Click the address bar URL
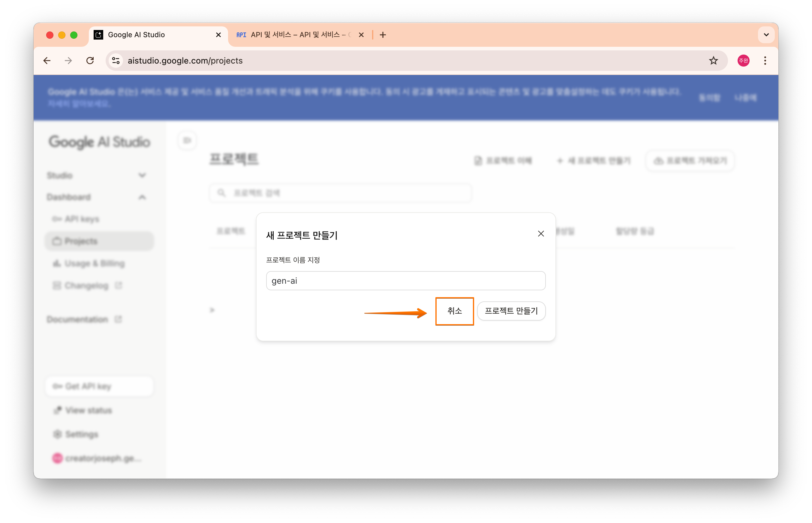Screen dimensions: 812x523 (185, 61)
